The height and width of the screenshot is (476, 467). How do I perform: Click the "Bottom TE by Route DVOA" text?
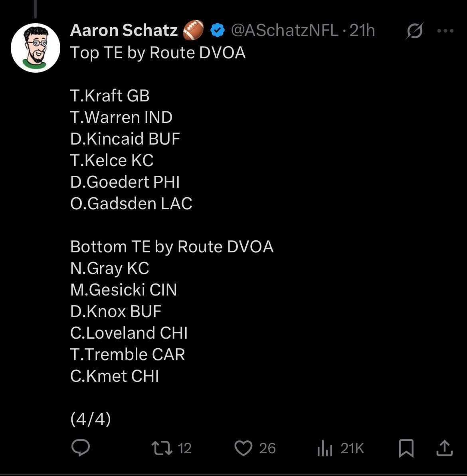[172, 246]
